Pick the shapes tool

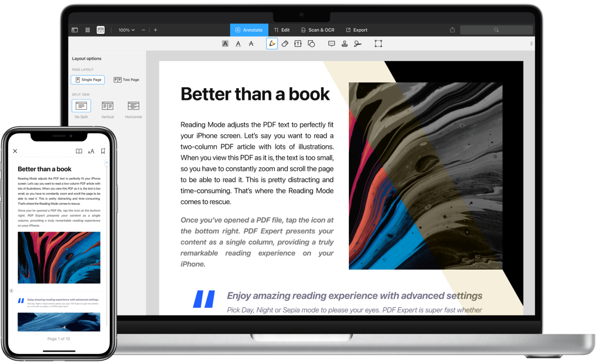click(311, 44)
